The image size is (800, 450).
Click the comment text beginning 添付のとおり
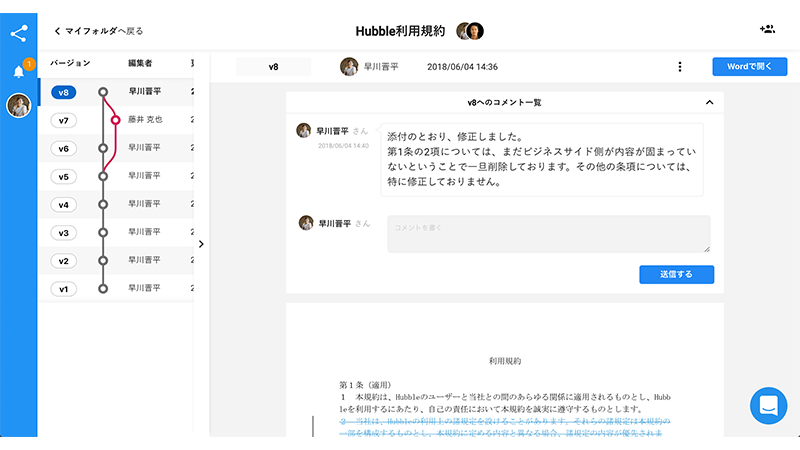[x=541, y=159]
